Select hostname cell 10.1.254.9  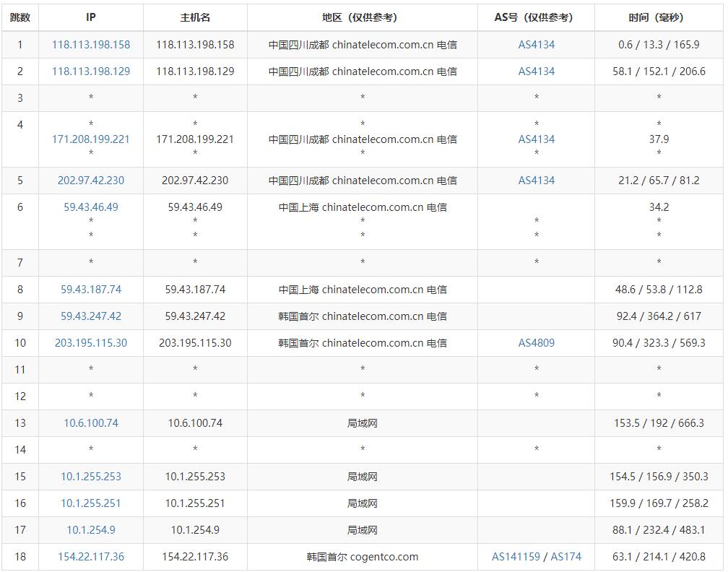pos(195,530)
